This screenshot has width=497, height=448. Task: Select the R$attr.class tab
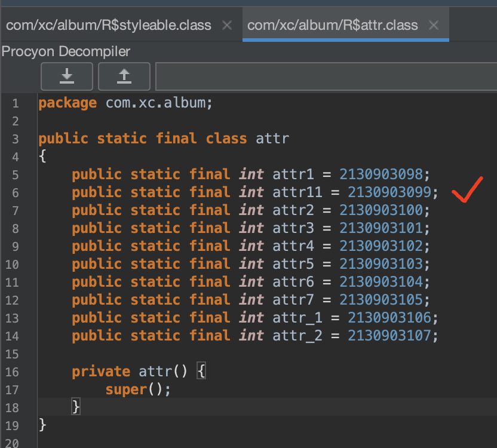[x=332, y=25]
